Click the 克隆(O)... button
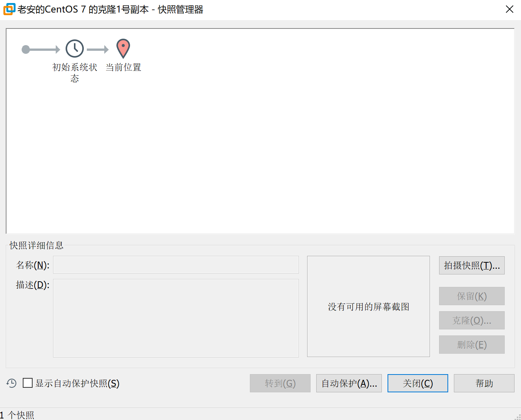Image resolution: width=521 pixels, height=420 pixels. [x=472, y=320]
